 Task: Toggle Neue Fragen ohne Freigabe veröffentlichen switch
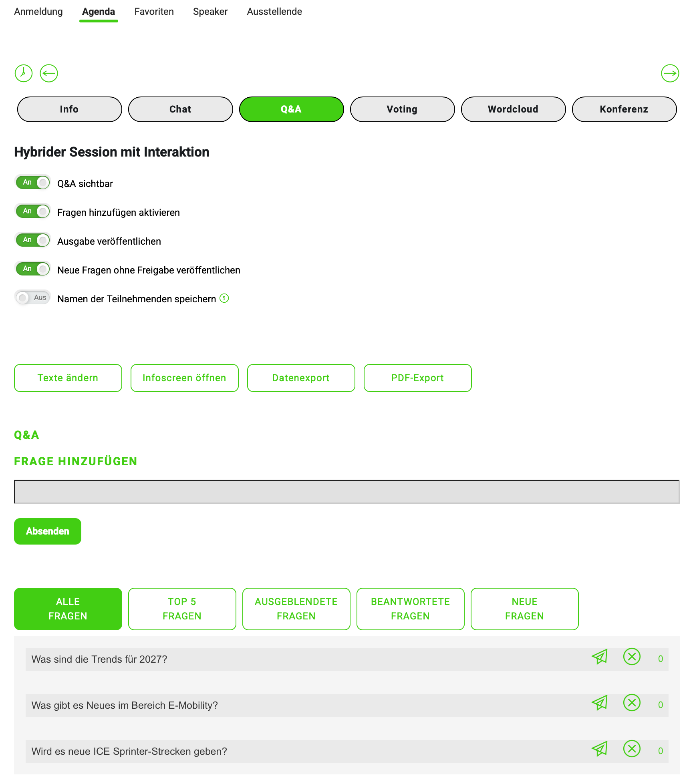click(x=33, y=269)
